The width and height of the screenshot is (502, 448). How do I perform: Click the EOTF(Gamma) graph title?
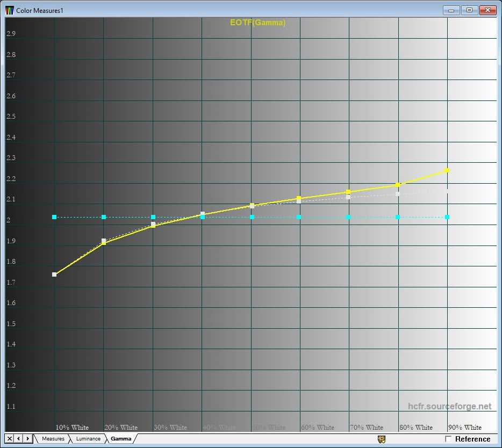[x=257, y=23]
